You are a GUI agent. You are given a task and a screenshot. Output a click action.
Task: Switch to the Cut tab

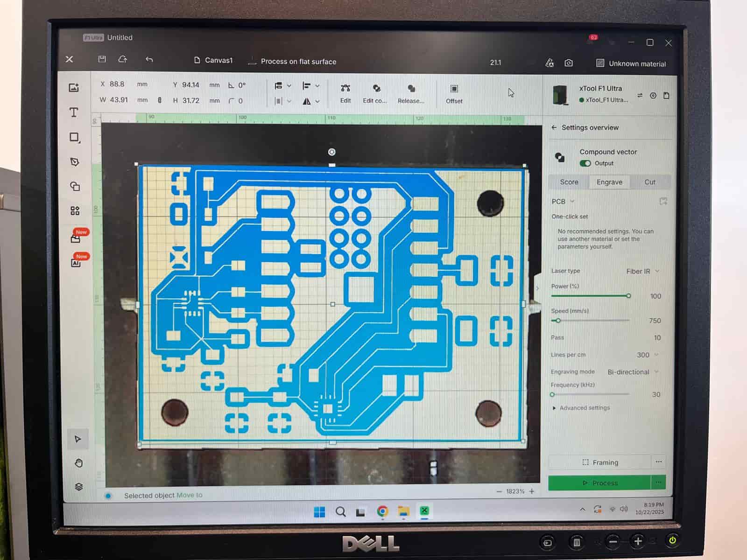pos(649,182)
